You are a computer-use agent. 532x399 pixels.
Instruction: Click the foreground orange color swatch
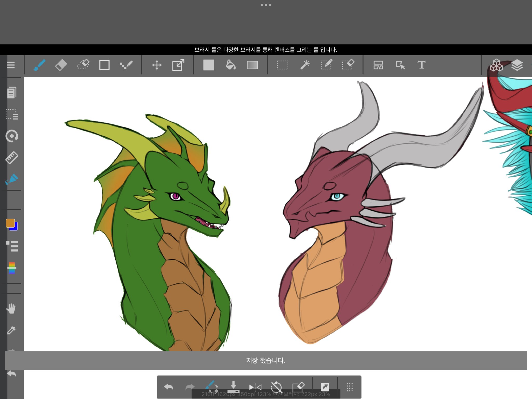point(10,223)
